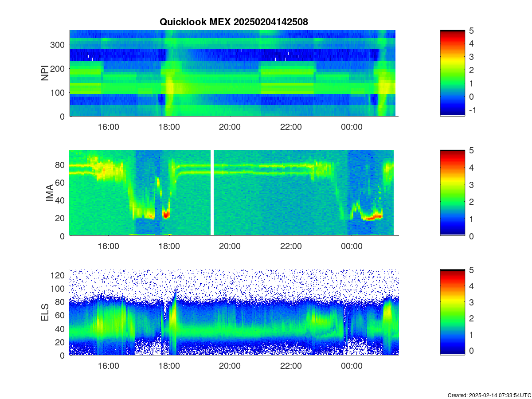Click the 300 tick on the NPI y-axis
The image size is (532, 399).
tap(59, 44)
